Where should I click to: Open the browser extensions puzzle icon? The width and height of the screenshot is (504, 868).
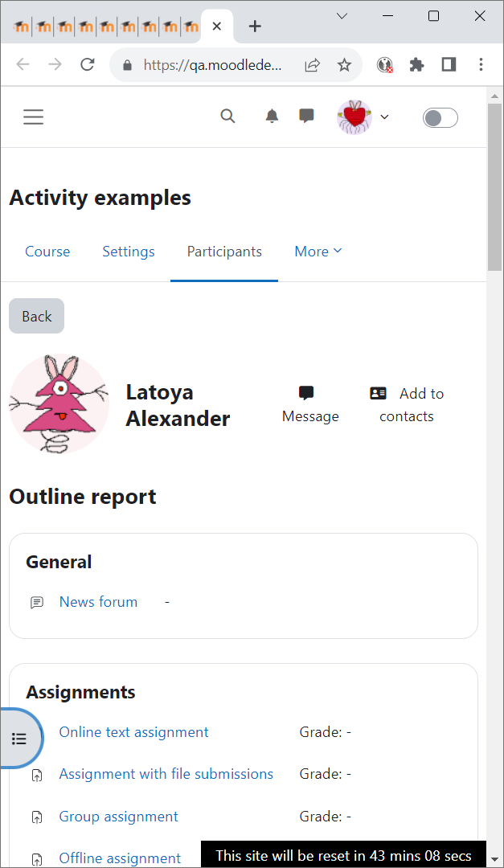(416, 65)
